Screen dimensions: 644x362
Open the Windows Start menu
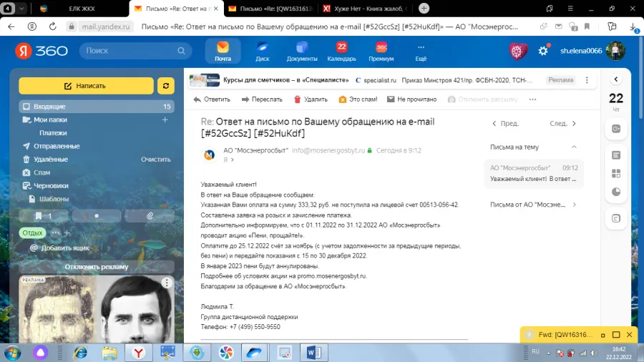point(13,353)
